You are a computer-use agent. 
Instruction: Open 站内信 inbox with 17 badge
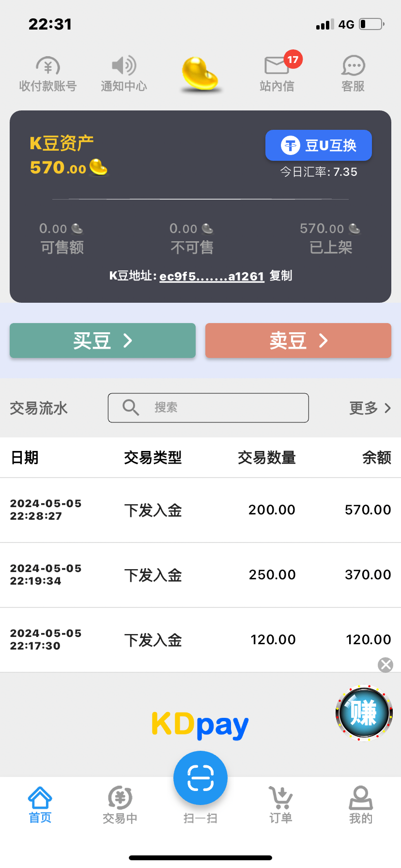click(x=277, y=74)
